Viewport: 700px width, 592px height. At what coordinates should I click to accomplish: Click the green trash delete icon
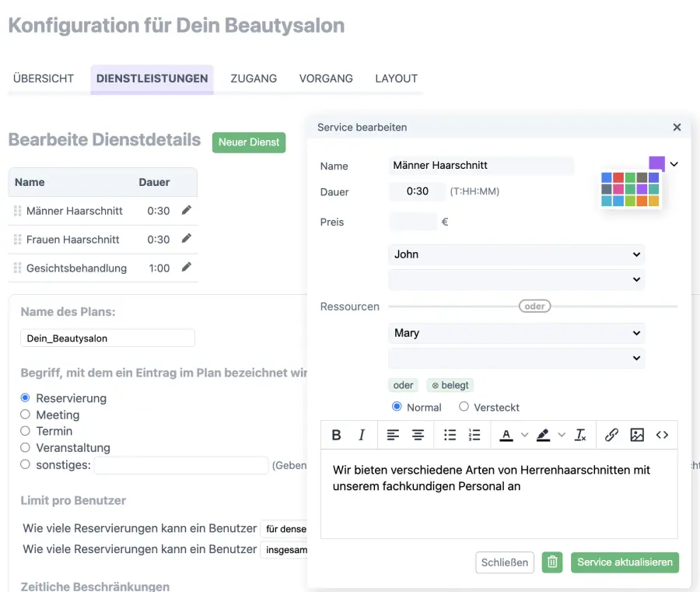pos(552,562)
